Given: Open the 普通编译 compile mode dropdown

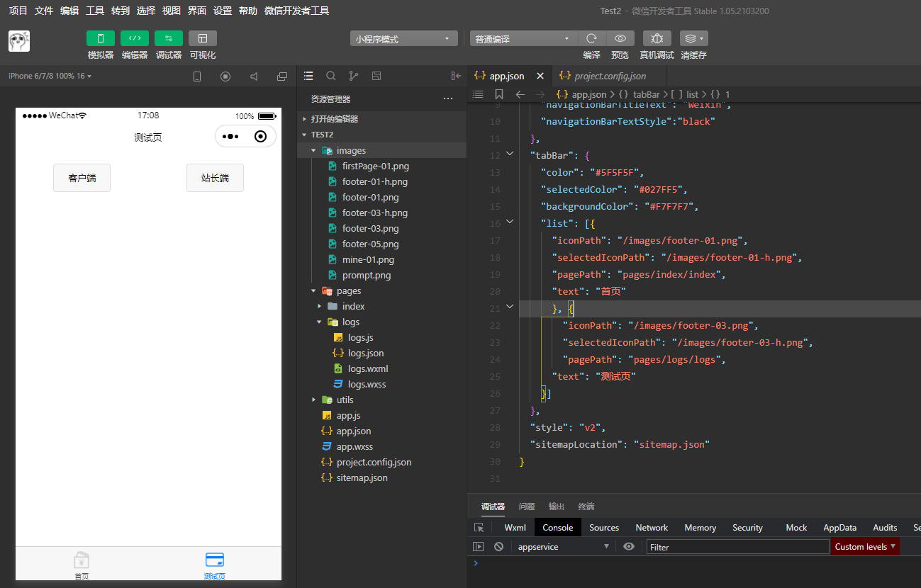Looking at the screenshot, I should pyautogui.click(x=523, y=39).
